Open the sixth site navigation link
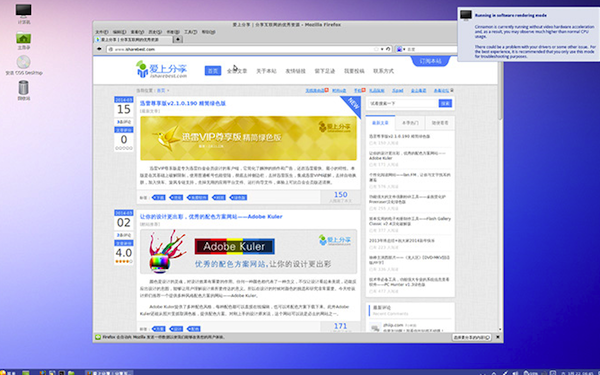Image resolution: width=600 pixels, height=375 pixels. coord(354,71)
